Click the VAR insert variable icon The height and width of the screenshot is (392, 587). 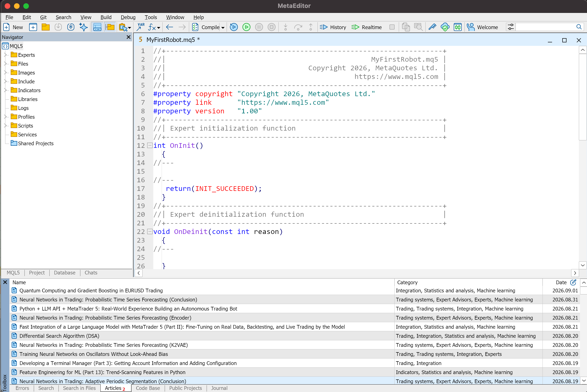coord(141,27)
